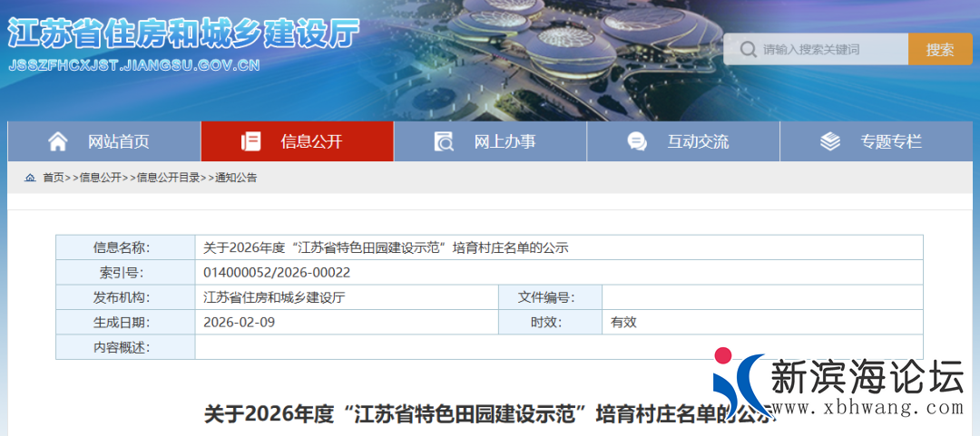Click the small home icon in the breadcrumb
Viewport: 980px width, 436px height.
pos(30,178)
